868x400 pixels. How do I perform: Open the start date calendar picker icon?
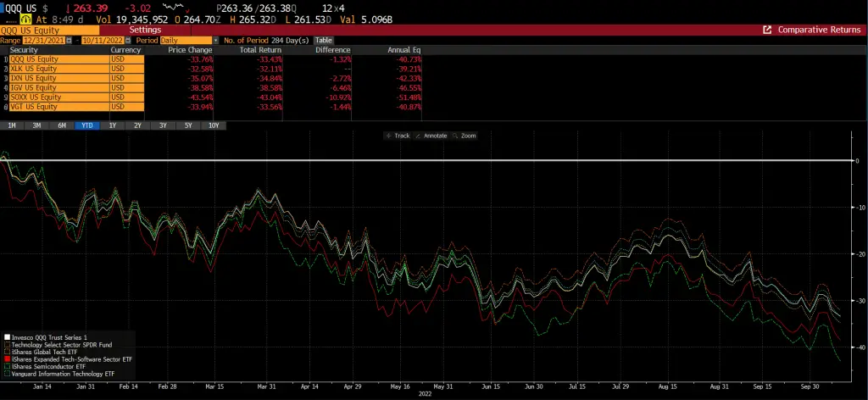tap(70, 41)
